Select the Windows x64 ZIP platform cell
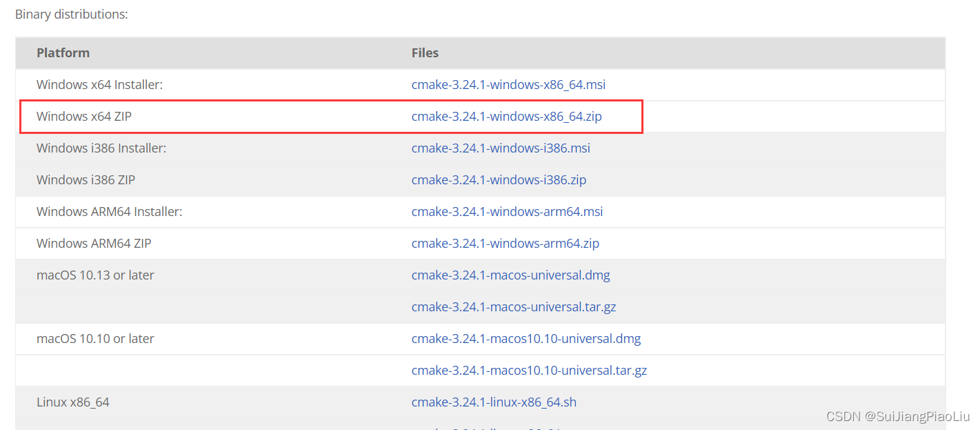 (83, 117)
